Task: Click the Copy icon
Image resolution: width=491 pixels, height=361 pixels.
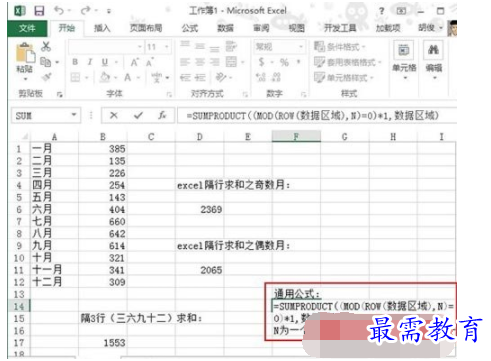Action: (x=45, y=62)
